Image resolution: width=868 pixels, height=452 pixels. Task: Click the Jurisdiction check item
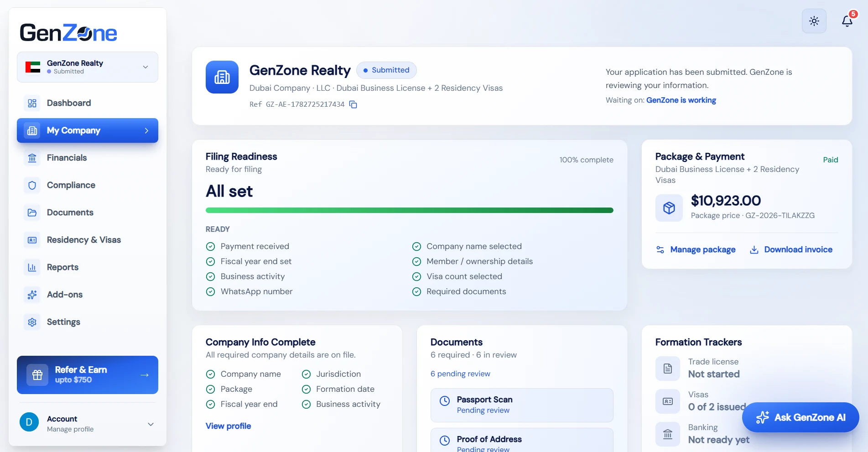point(332,374)
